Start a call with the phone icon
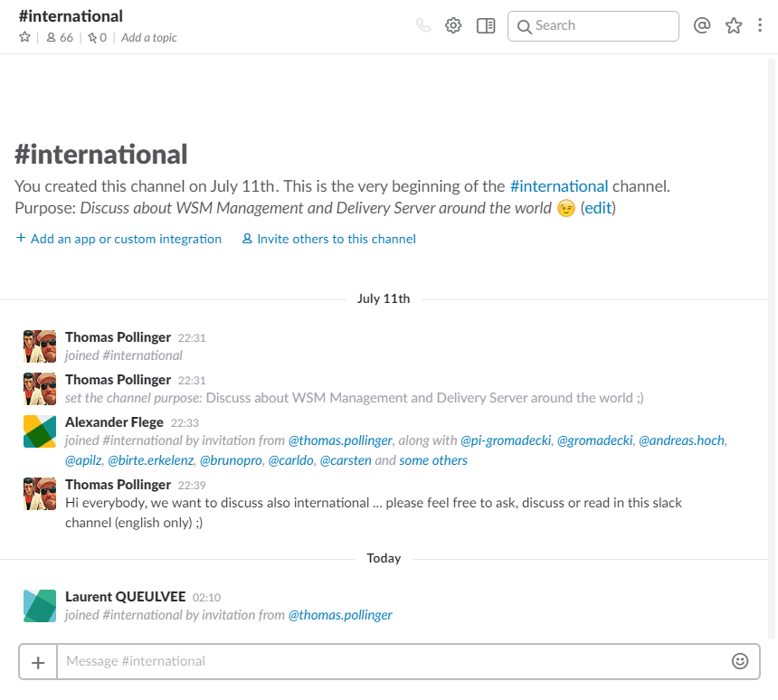This screenshot has width=778, height=700. click(x=423, y=25)
